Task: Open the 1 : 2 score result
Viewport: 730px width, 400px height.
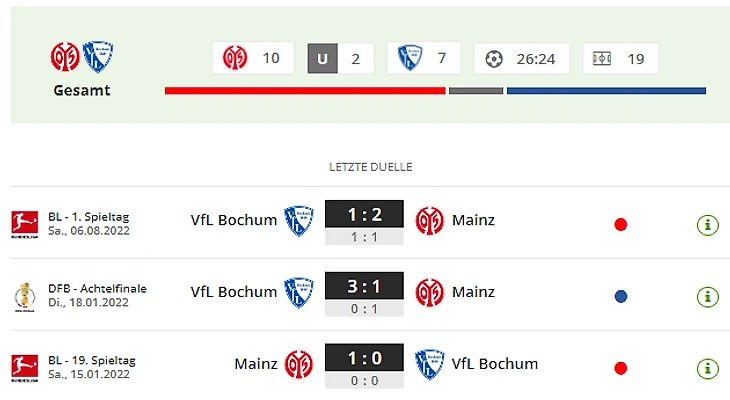Action: click(x=364, y=214)
